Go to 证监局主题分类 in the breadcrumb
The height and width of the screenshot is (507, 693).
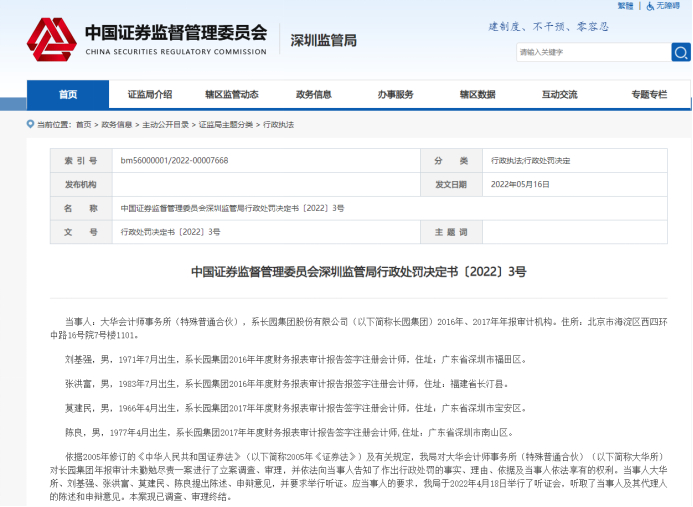point(226,125)
